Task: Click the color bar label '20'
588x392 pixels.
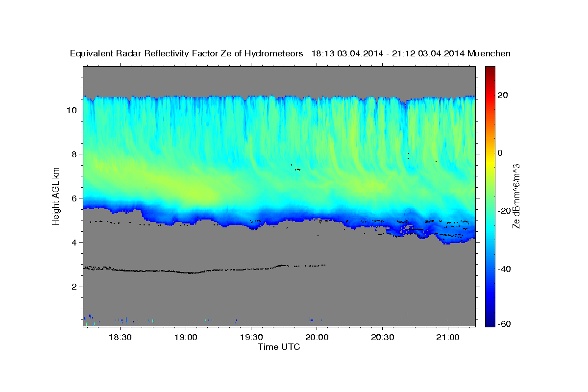Action: 503,95
